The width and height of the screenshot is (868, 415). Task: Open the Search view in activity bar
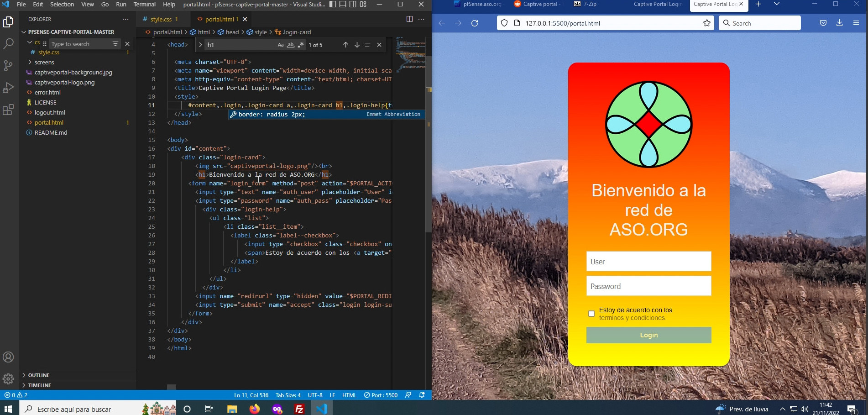8,44
